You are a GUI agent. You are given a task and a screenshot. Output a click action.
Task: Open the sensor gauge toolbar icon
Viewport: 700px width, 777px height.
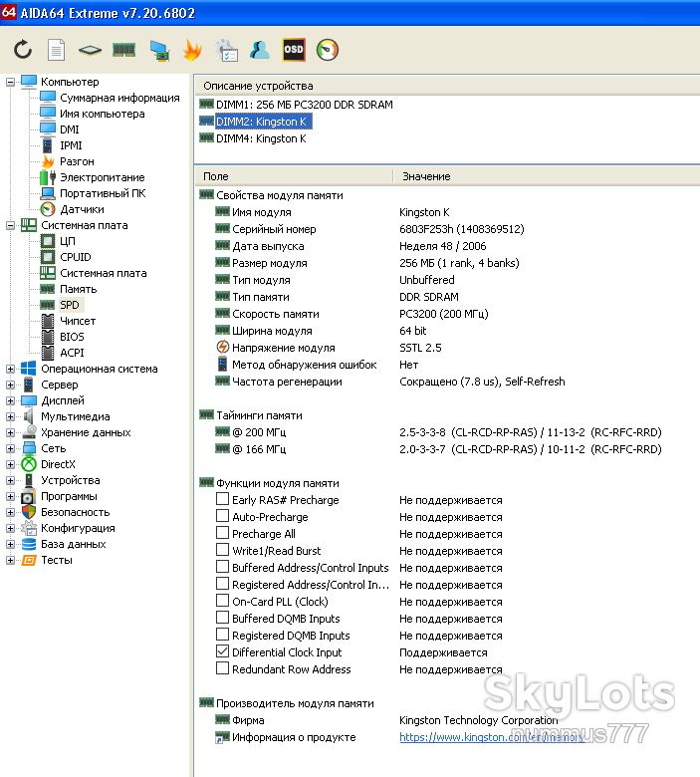tap(328, 50)
